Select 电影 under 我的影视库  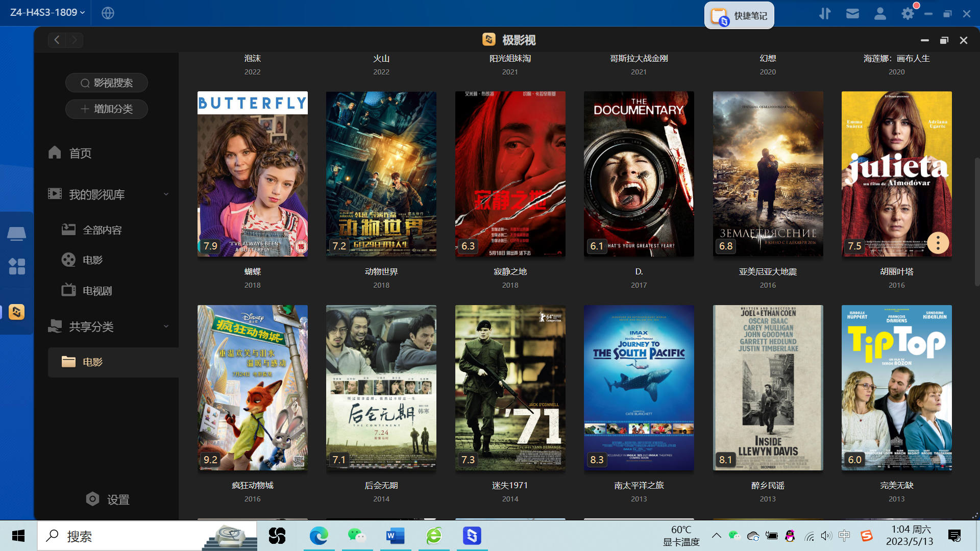point(82,260)
